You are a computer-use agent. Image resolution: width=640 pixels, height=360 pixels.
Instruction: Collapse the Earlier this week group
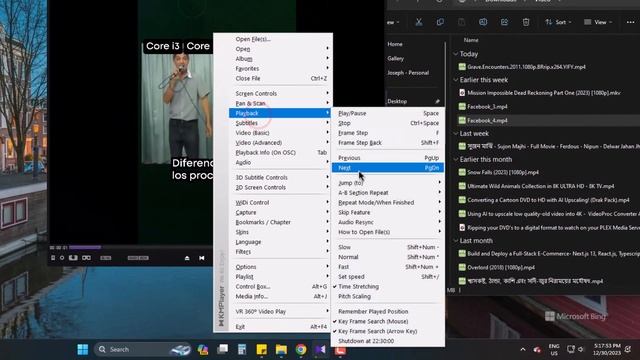click(456, 80)
